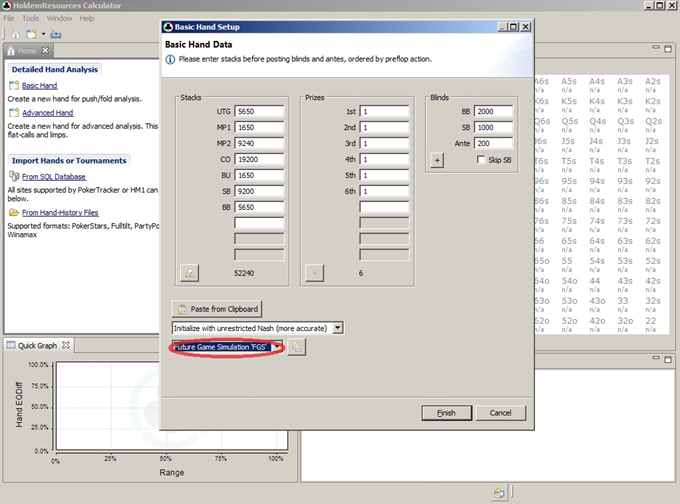
Task: Click the empty stack field below BB
Action: (x=259, y=223)
